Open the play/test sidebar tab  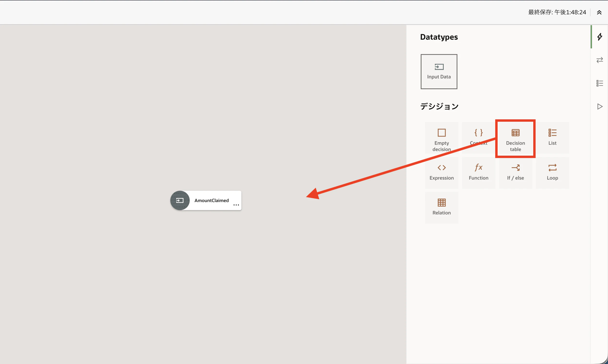point(600,106)
